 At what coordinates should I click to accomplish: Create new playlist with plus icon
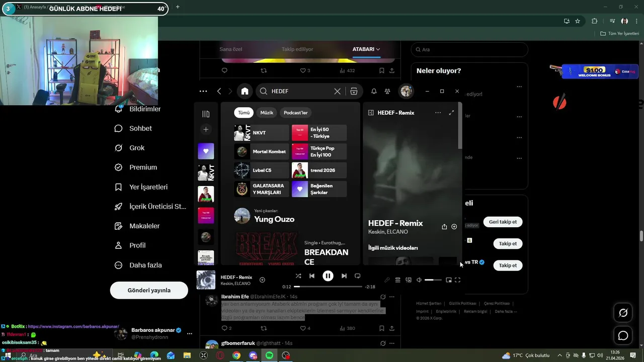pos(206,129)
